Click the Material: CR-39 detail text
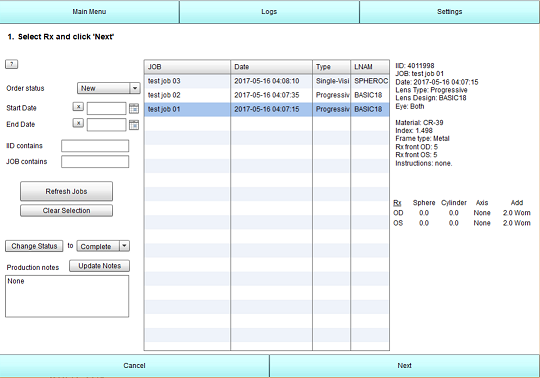 click(419, 123)
